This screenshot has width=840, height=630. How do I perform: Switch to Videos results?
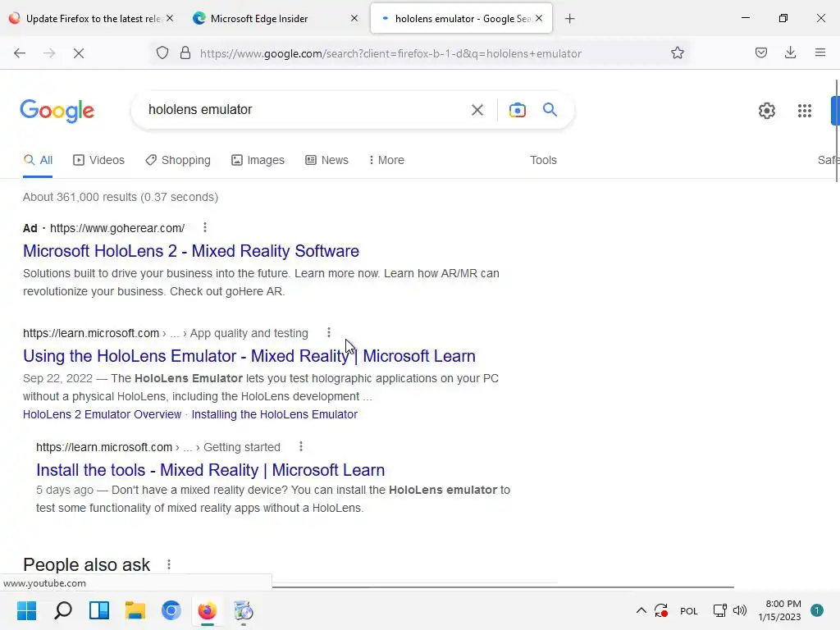point(98,160)
